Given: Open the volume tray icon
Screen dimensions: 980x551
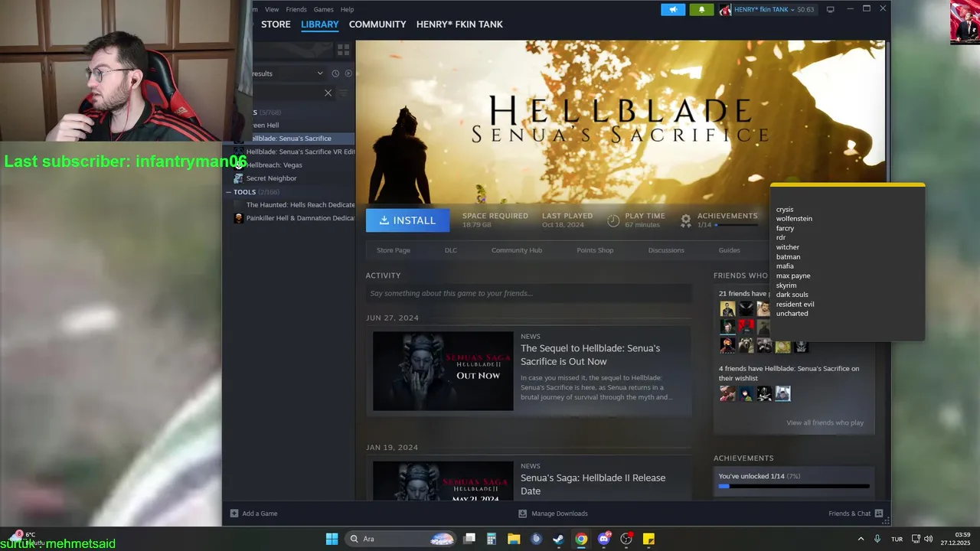Looking at the screenshot, I should point(928,539).
